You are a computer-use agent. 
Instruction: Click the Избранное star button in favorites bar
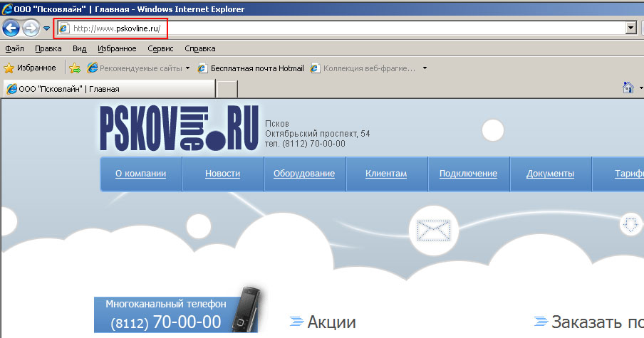click(30, 68)
